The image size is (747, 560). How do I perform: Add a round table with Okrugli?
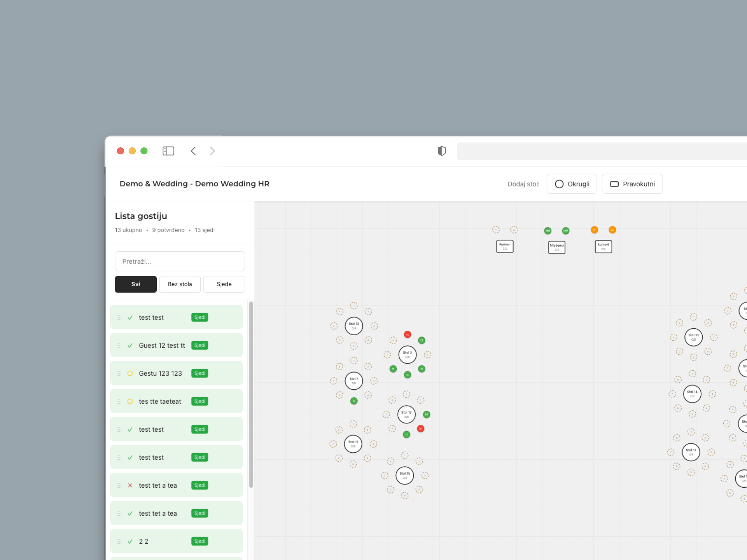(572, 184)
